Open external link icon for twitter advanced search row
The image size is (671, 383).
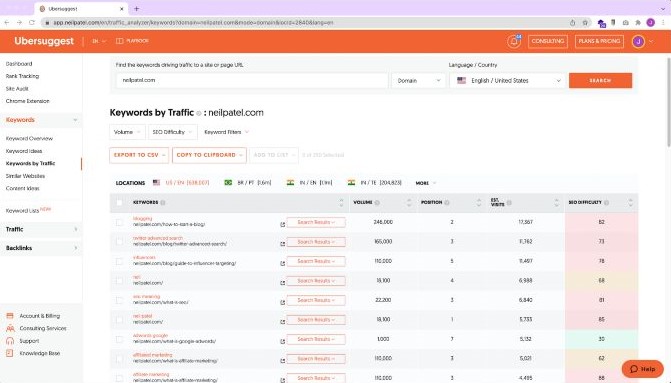point(282,244)
